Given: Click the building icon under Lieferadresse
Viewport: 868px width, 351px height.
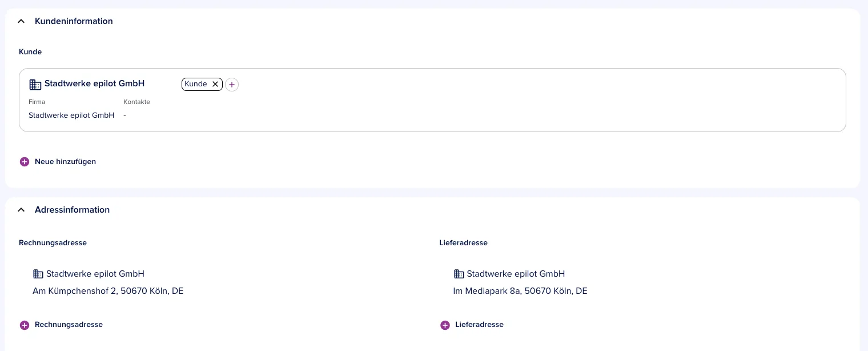Looking at the screenshot, I should click(459, 274).
